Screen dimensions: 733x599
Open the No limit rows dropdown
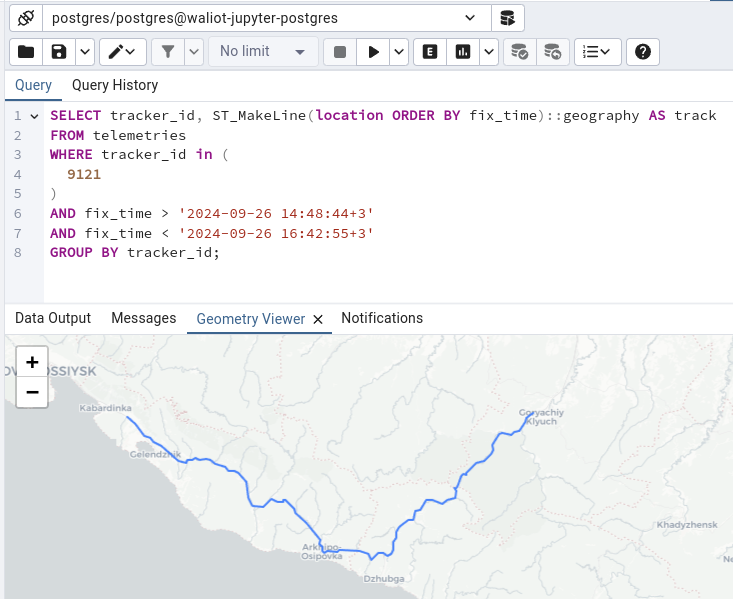(x=263, y=52)
